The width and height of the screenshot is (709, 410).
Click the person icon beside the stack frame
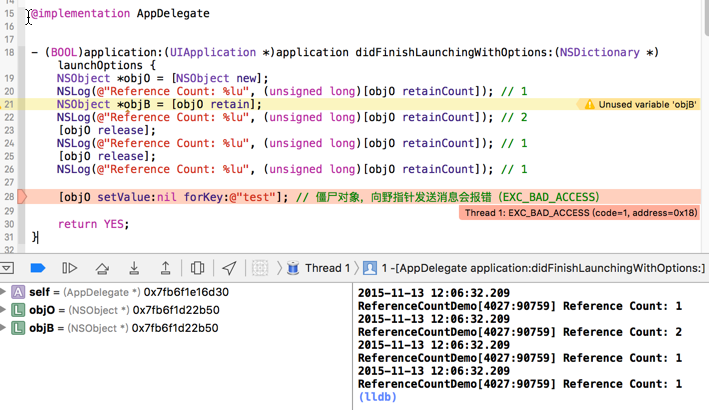pyautogui.click(x=370, y=268)
